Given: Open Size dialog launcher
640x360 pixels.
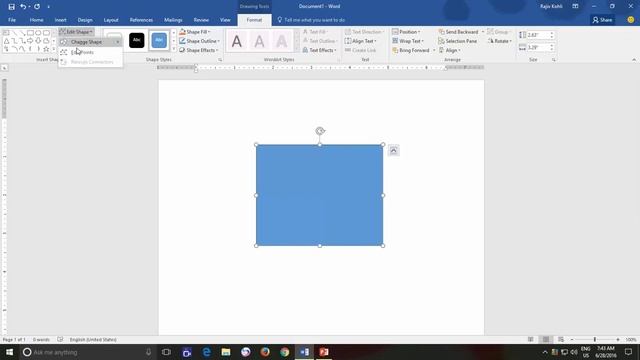Looking at the screenshot, I should click(553, 60).
